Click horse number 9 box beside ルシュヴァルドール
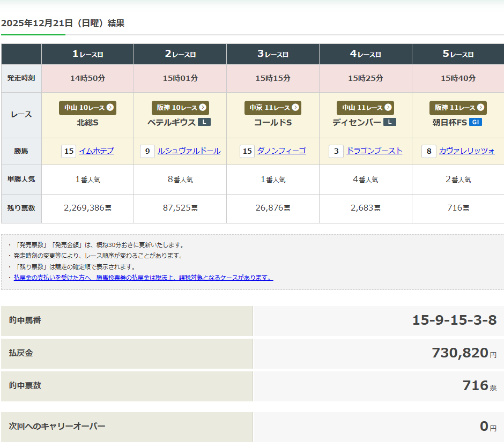The image size is (504, 448). [x=147, y=151]
